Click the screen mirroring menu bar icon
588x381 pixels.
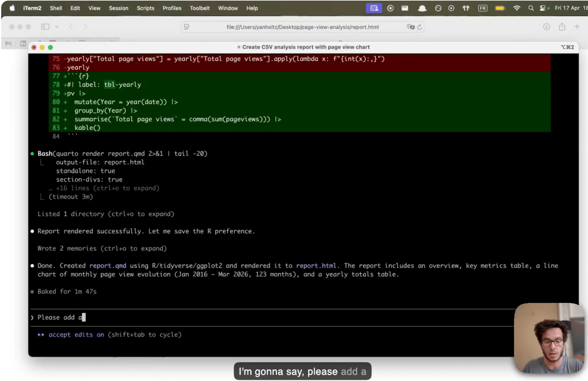374,8
